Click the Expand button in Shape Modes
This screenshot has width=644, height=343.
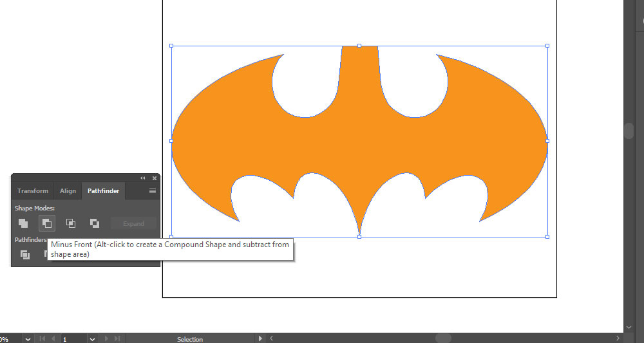tap(133, 223)
